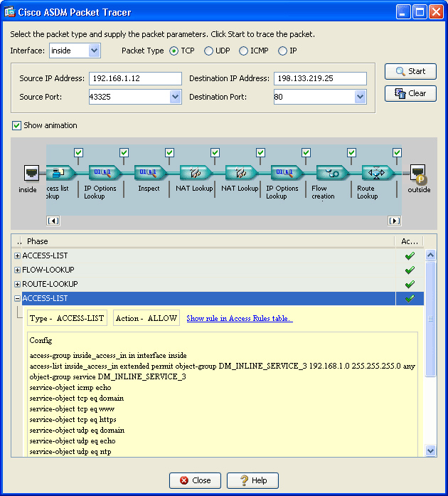The image size is (448, 496).
Task: Select the Access list Lookup phase icon
Action: [x=60, y=173]
